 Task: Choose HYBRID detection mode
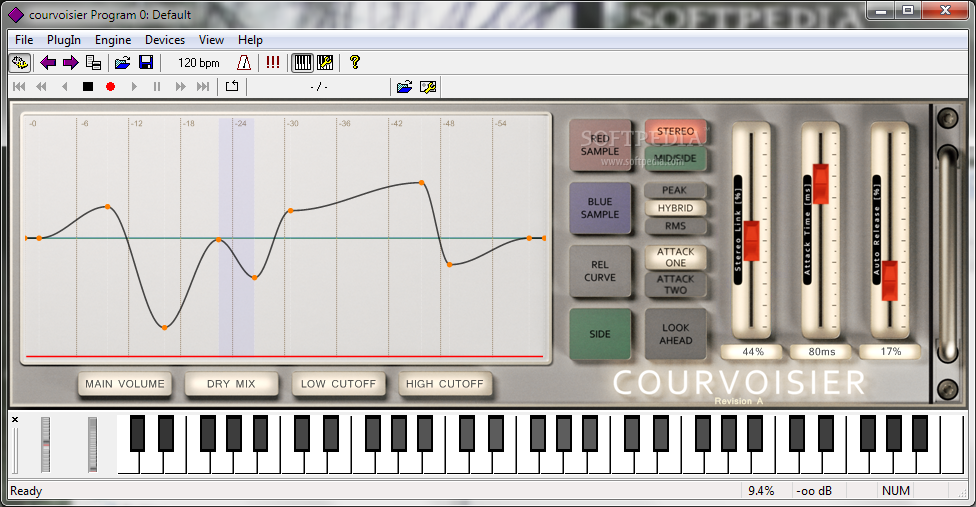click(x=675, y=208)
